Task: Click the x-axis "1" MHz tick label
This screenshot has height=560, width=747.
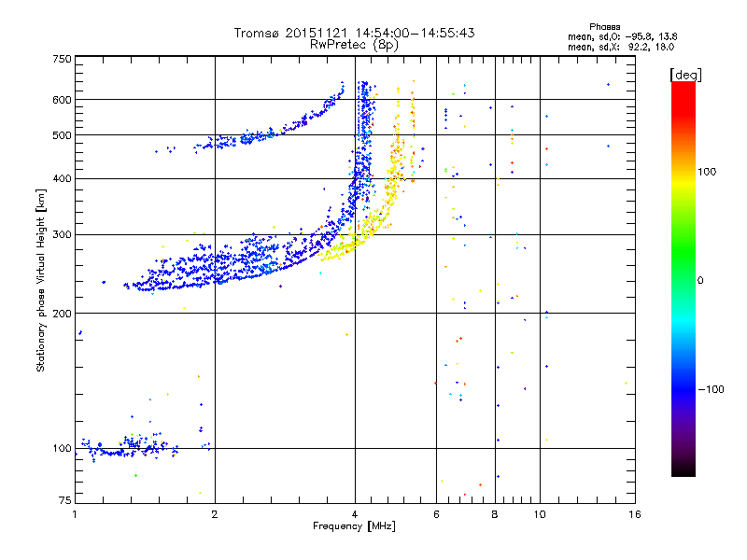Action: pos(75,514)
